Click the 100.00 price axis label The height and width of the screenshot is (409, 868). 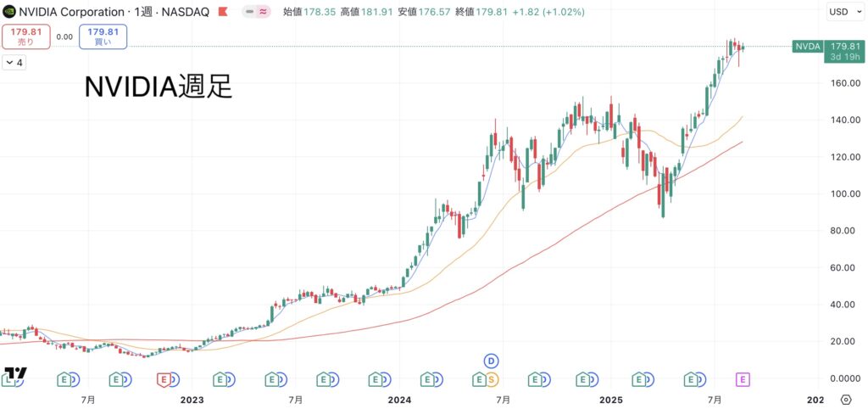(843, 194)
